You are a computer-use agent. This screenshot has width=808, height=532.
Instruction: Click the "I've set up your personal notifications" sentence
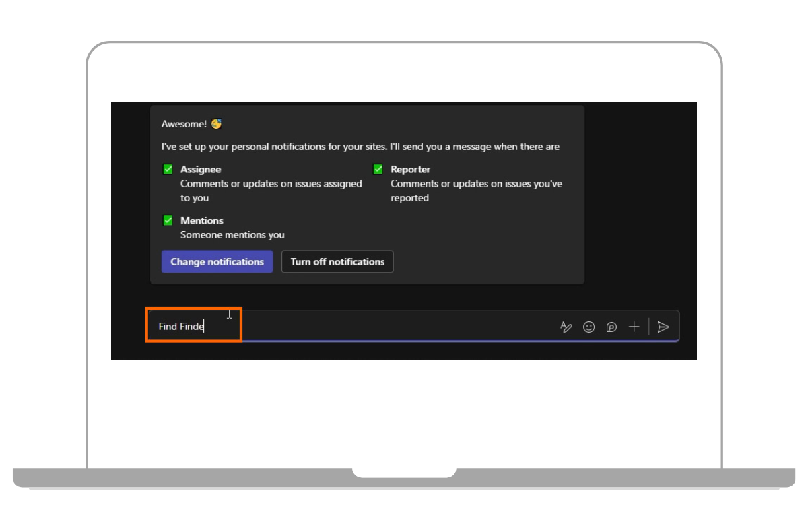coord(360,147)
